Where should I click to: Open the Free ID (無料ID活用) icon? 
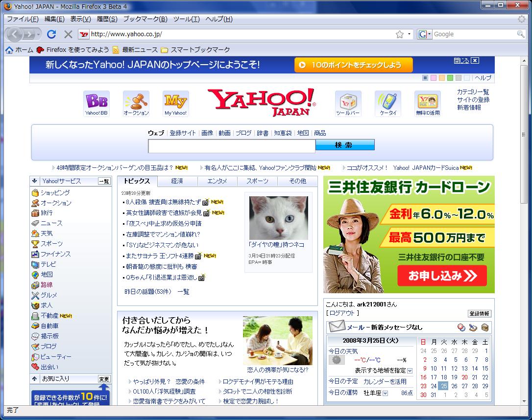tap(428, 103)
